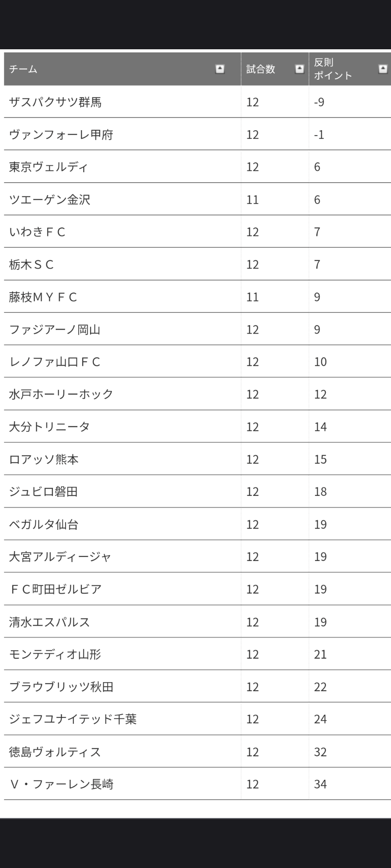The height and width of the screenshot is (868, 391).
Task: Select the 清水エスパルス team name
Action: tap(49, 622)
